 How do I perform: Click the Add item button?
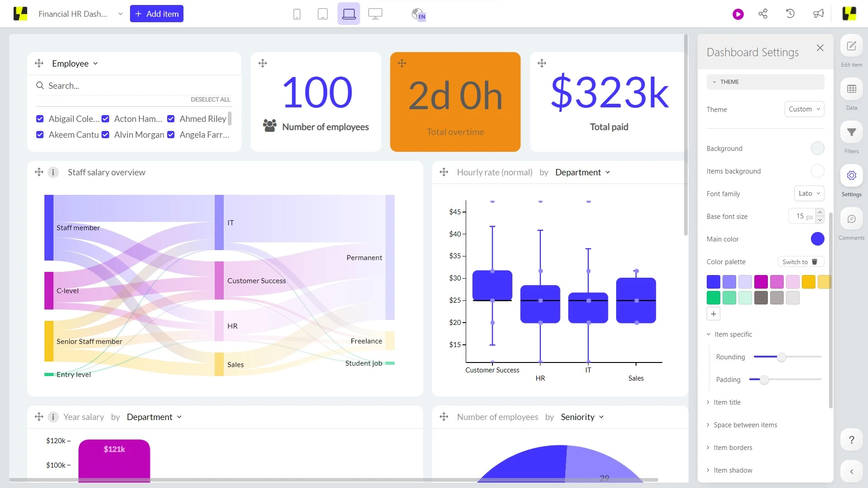click(157, 14)
